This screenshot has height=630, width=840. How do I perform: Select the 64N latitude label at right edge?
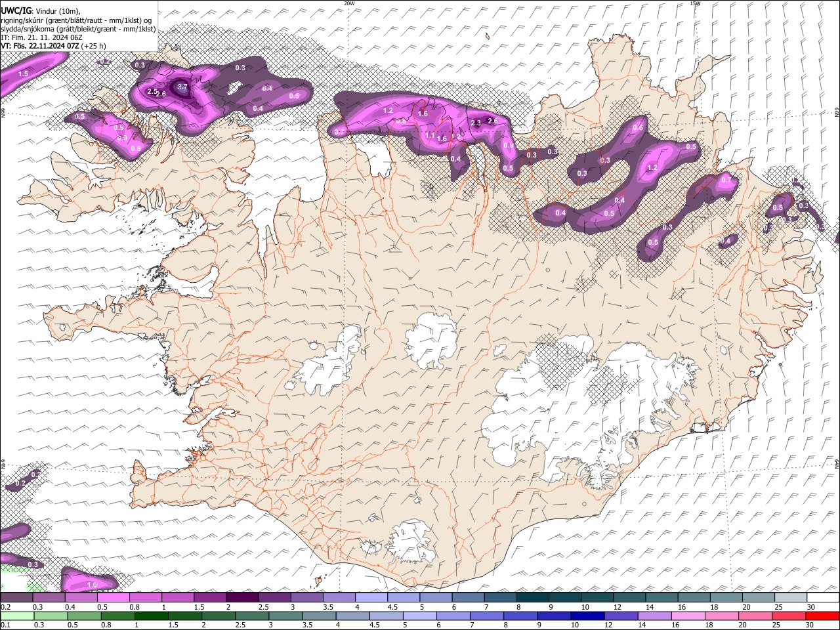(837, 463)
